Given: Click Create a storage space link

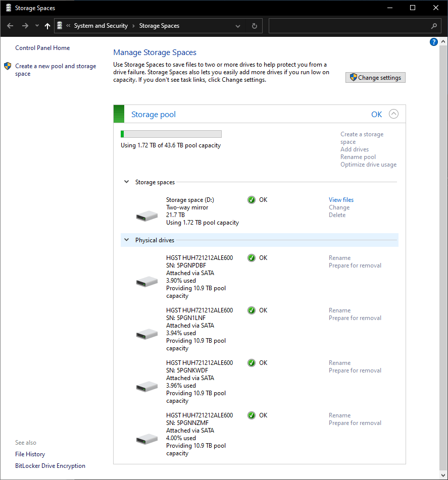Looking at the screenshot, I should (x=362, y=138).
